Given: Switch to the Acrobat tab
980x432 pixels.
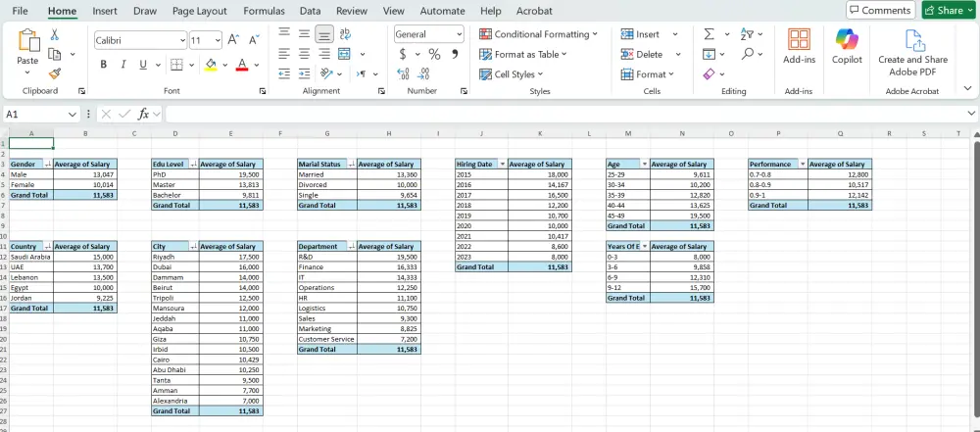Looking at the screenshot, I should pos(534,11).
